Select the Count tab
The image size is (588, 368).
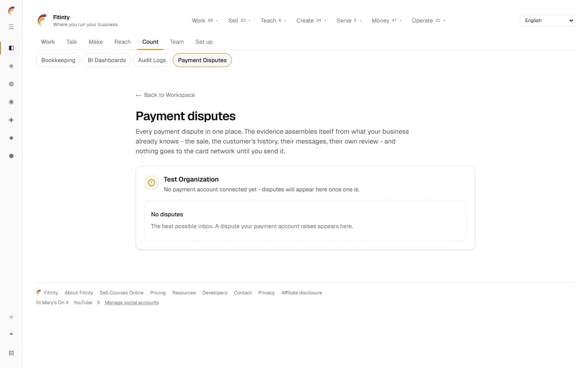pos(150,42)
